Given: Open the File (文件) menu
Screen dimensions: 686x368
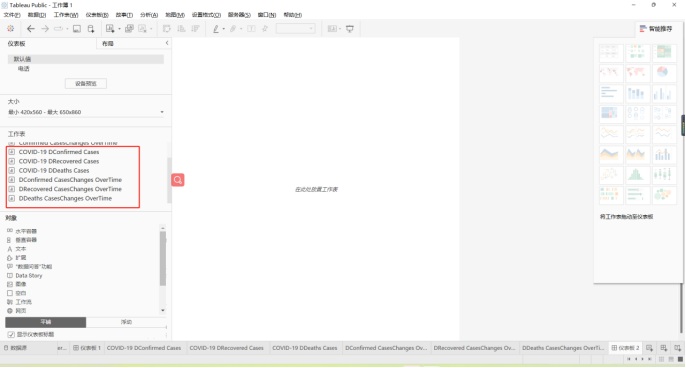Looking at the screenshot, I should click(12, 15).
